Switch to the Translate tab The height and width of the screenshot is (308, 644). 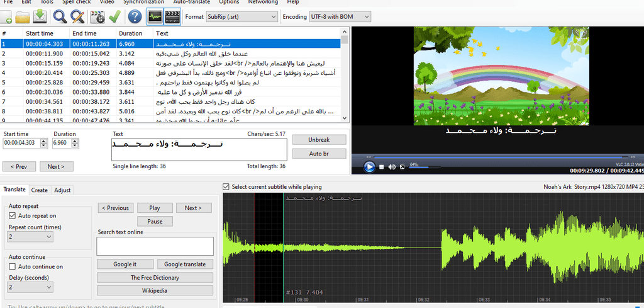tap(14, 189)
